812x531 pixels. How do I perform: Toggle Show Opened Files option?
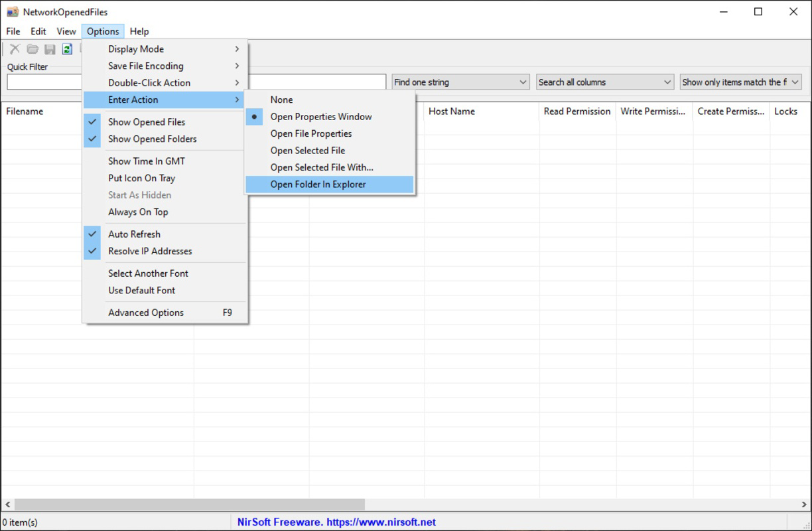(x=165, y=122)
